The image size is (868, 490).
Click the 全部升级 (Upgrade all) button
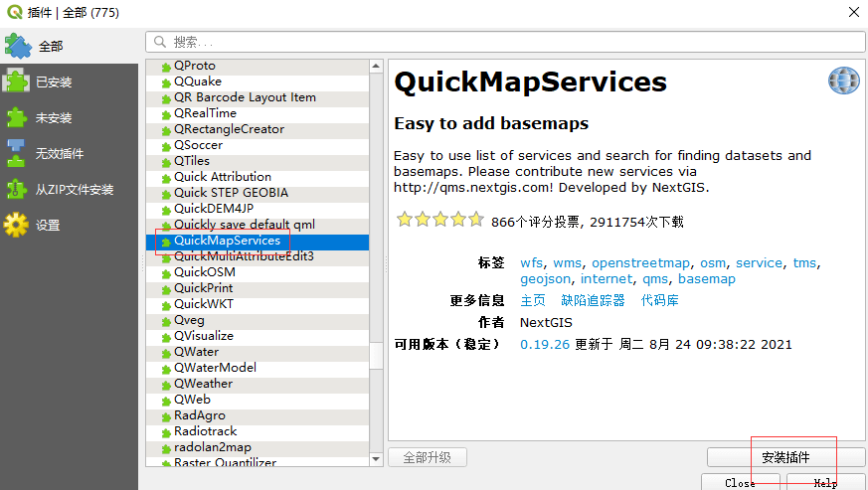point(428,457)
